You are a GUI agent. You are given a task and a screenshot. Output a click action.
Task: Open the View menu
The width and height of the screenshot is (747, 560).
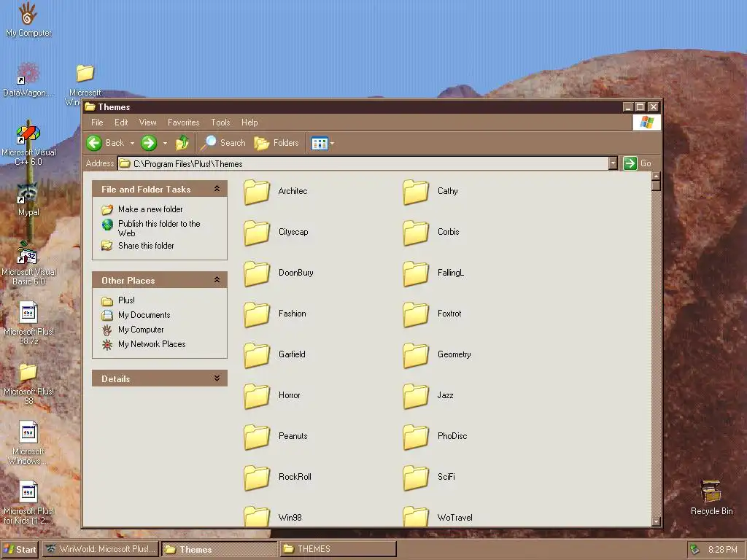pos(147,122)
